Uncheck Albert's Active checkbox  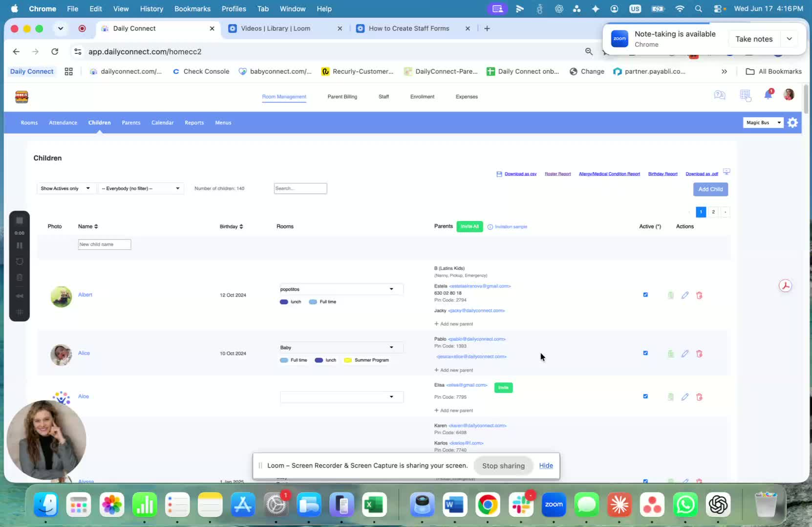[x=645, y=295]
